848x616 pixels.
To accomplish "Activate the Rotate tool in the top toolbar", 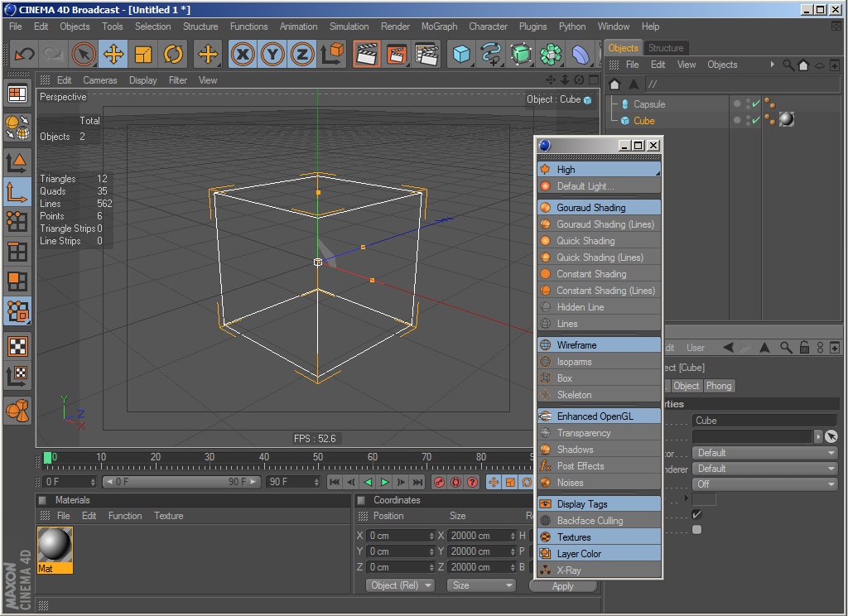I will coord(173,55).
